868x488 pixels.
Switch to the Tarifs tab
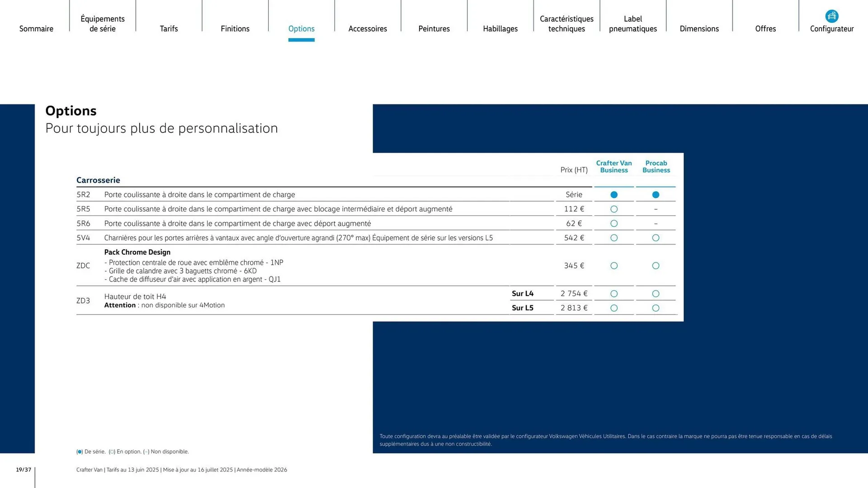click(x=169, y=28)
